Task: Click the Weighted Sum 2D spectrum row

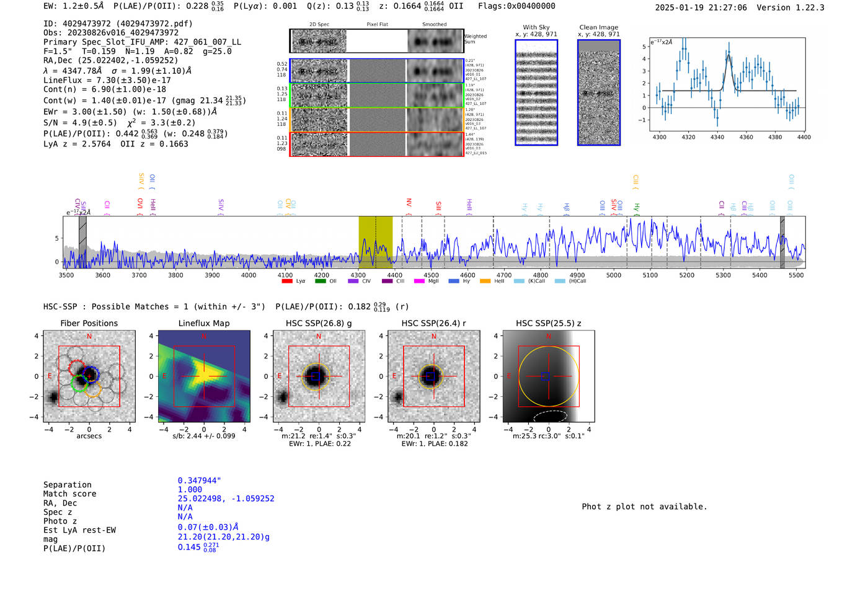Action: pyautogui.click(x=376, y=42)
